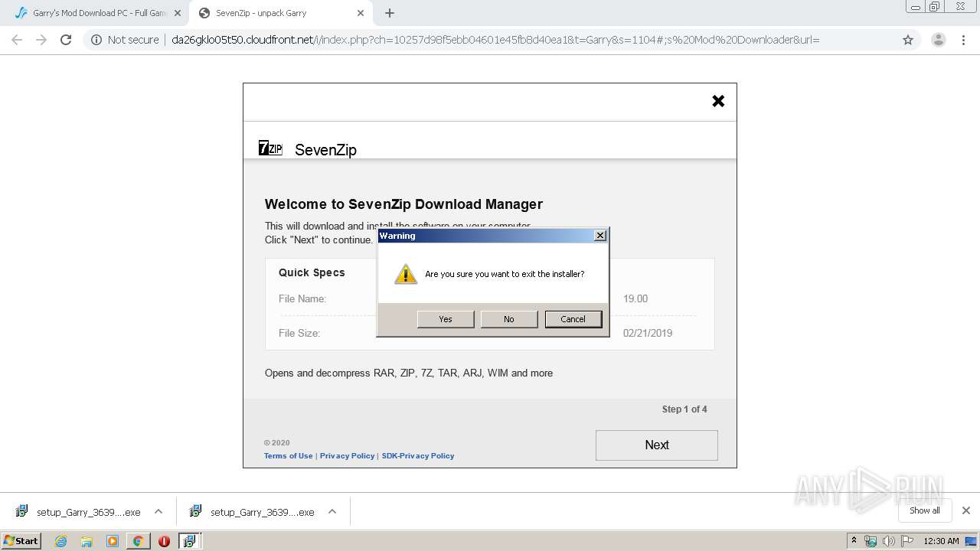
Task: Click the Step 1 of 4 text
Action: (x=684, y=409)
